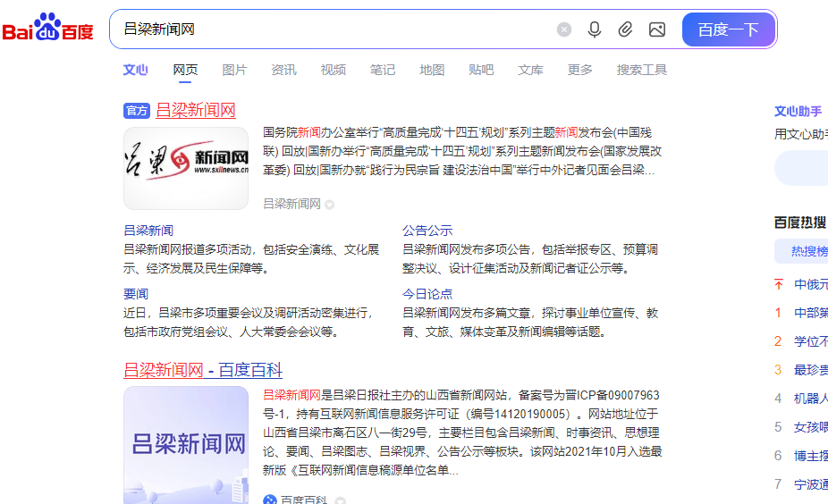Viewport: 828px width, 504px height.
Task: Open 搜索工具 options
Action: 642,70
